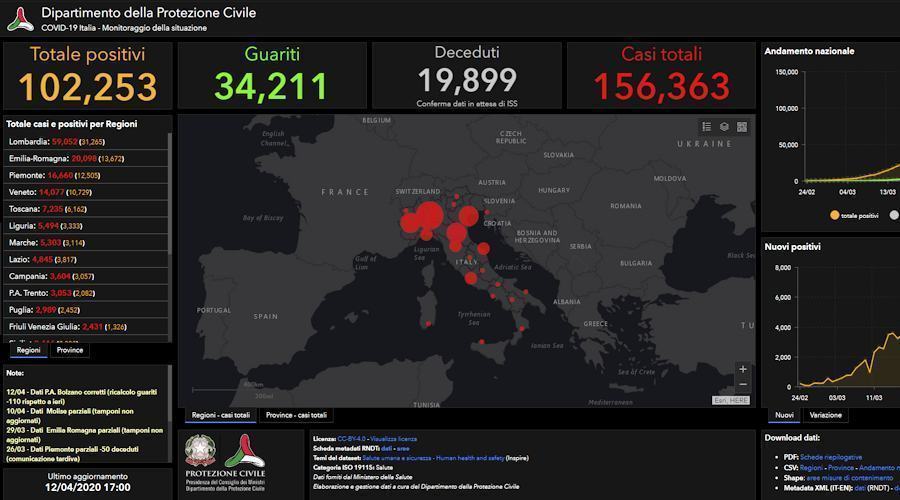Screen dimensions: 900x500
Task: Select the Veneto row
Action: 86,192
